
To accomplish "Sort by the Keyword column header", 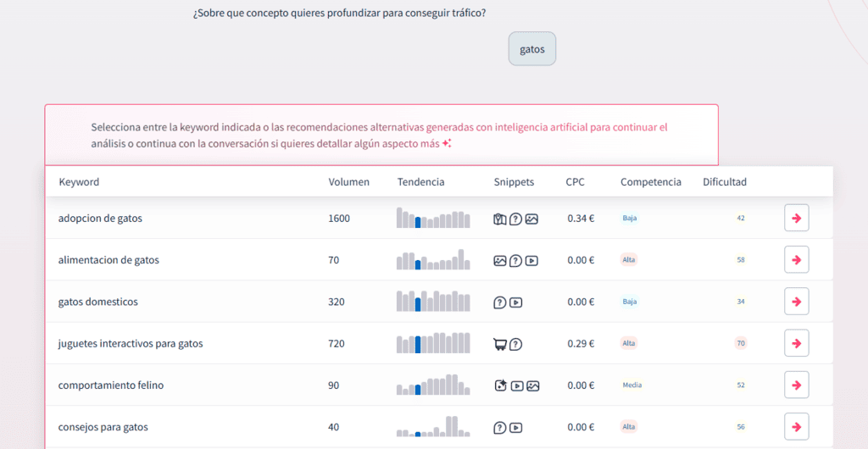I will [79, 182].
